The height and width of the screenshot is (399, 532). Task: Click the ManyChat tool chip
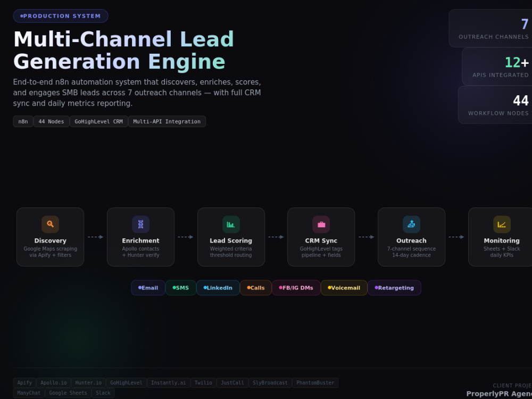(29, 393)
